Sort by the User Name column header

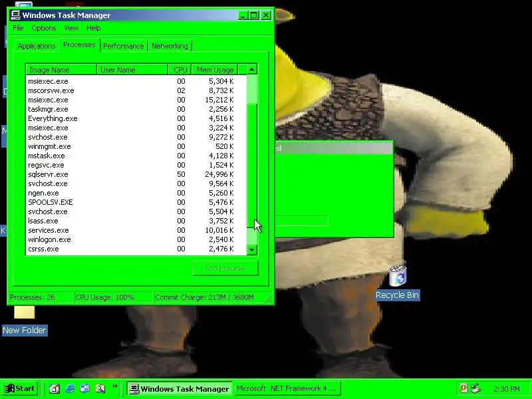click(132, 70)
